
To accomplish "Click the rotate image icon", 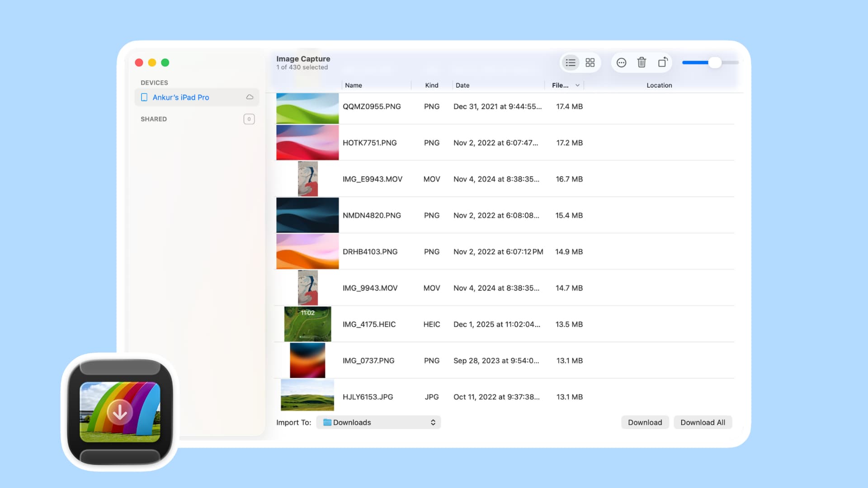I will pos(662,62).
